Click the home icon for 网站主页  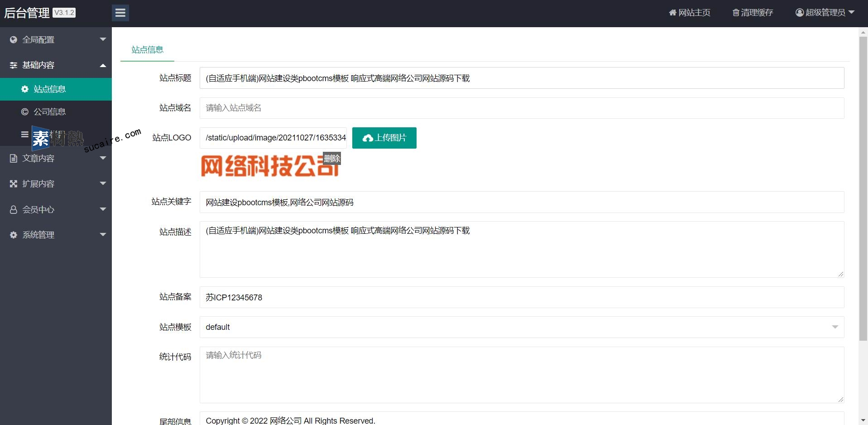(x=672, y=13)
